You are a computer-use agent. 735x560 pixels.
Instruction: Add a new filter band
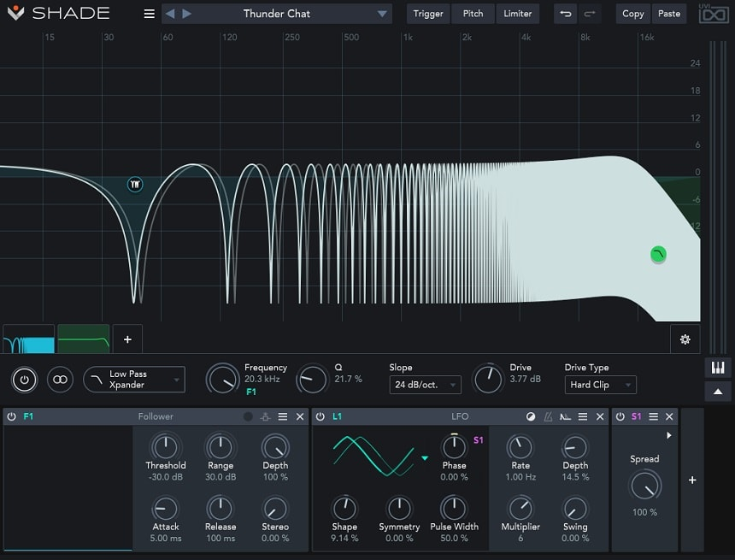click(x=127, y=339)
